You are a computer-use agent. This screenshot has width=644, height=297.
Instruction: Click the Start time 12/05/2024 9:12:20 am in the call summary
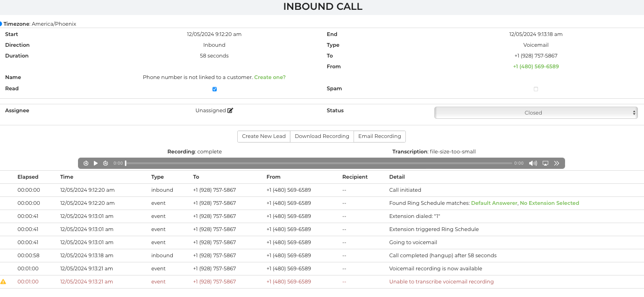tap(214, 34)
